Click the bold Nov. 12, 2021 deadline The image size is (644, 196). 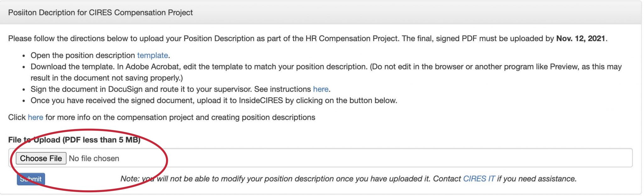[x=581, y=38]
